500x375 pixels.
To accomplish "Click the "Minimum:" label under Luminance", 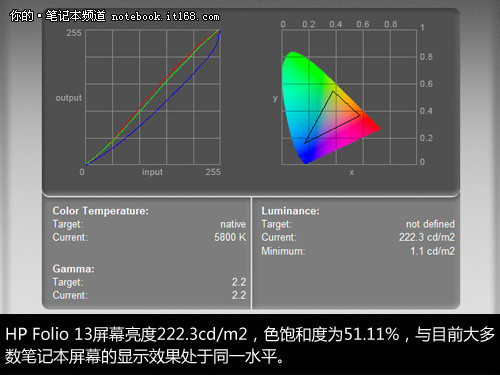I will 283,251.
